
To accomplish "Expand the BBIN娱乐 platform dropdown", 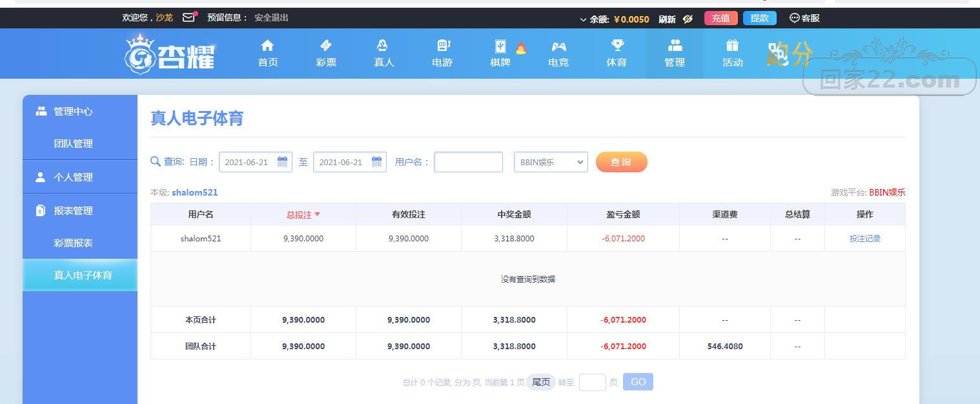I will click(x=551, y=162).
